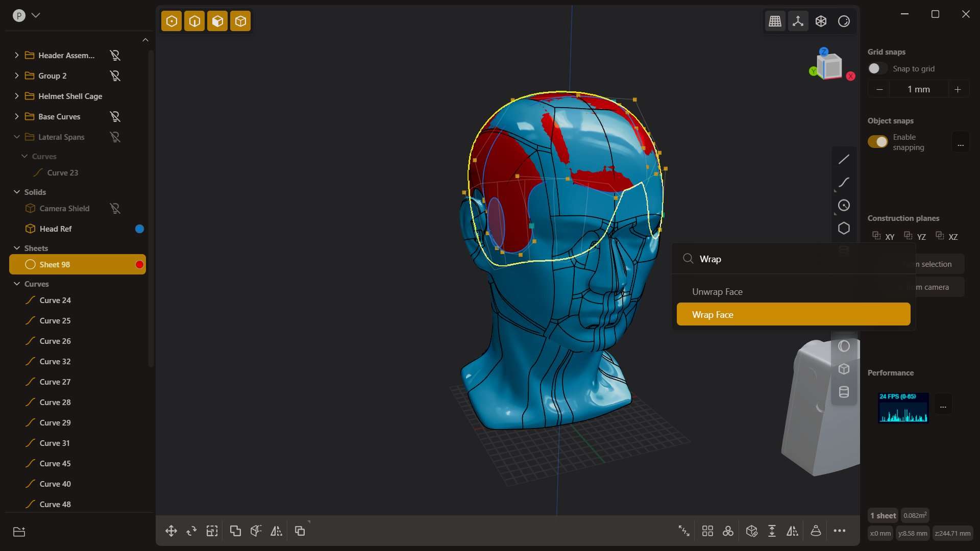Open Performance more options button
The width and height of the screenshot is (980, 551).
[x=943, y=405]
